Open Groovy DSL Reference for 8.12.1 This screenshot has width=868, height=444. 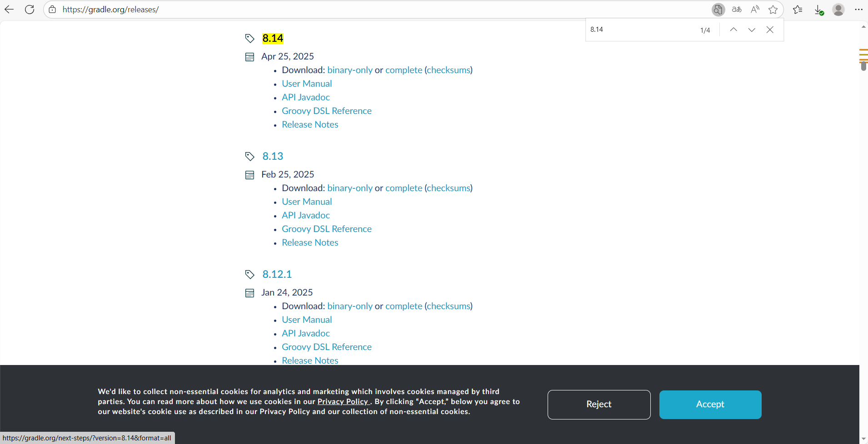coord(327,347)
